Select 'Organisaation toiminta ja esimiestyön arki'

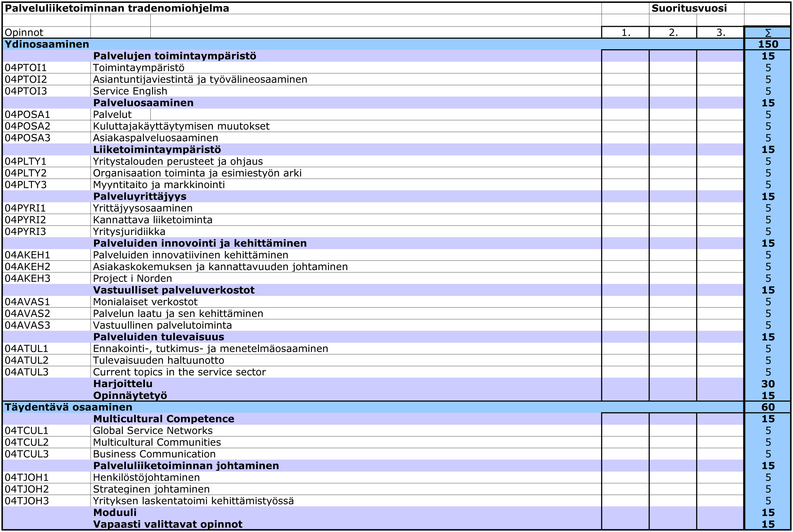click(x=197, y=173)
